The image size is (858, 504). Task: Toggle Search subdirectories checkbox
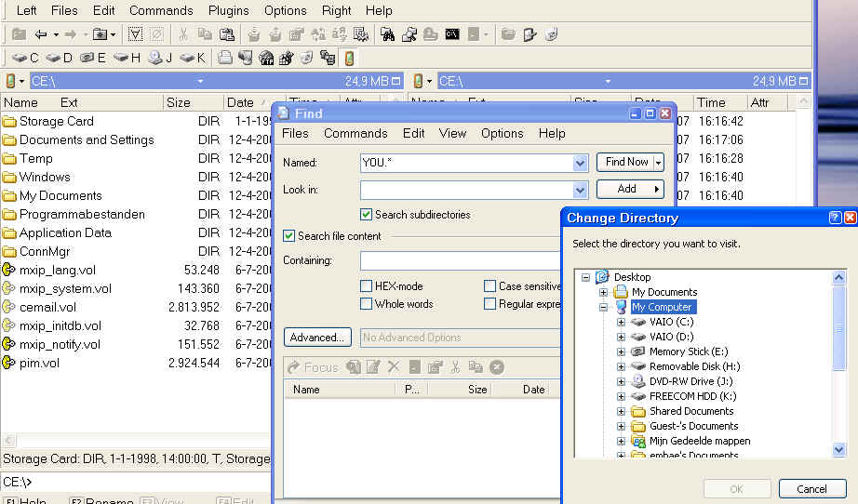coord(366,214)
